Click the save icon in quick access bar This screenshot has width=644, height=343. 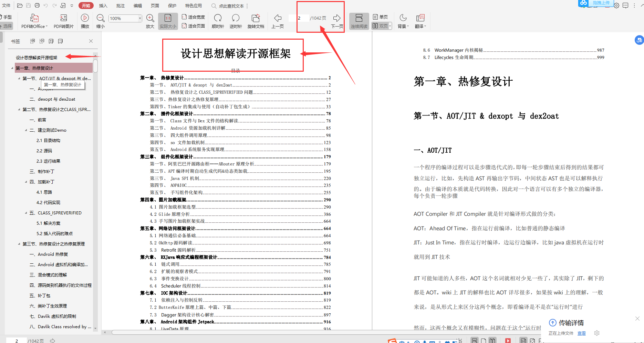[x=29, y=6]
